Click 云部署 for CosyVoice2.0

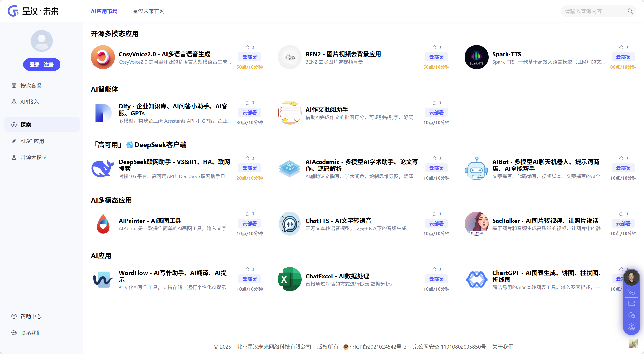point(250,57)
